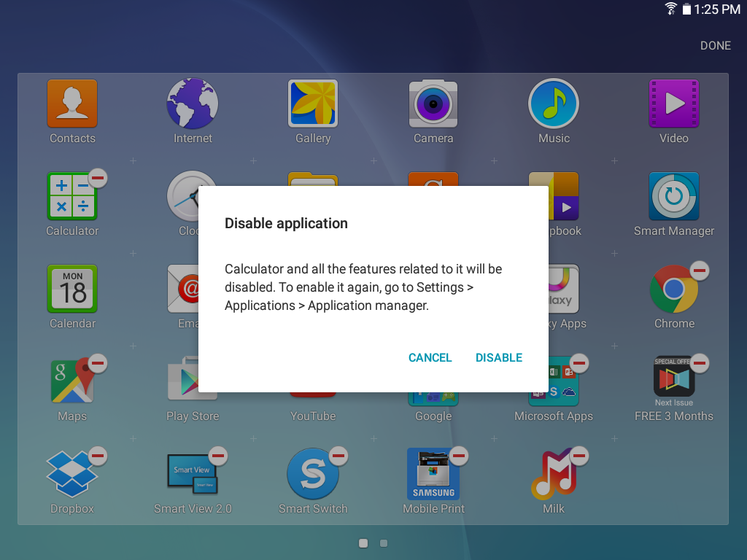Tap the remove badge on Maps

tap(98, 363)
